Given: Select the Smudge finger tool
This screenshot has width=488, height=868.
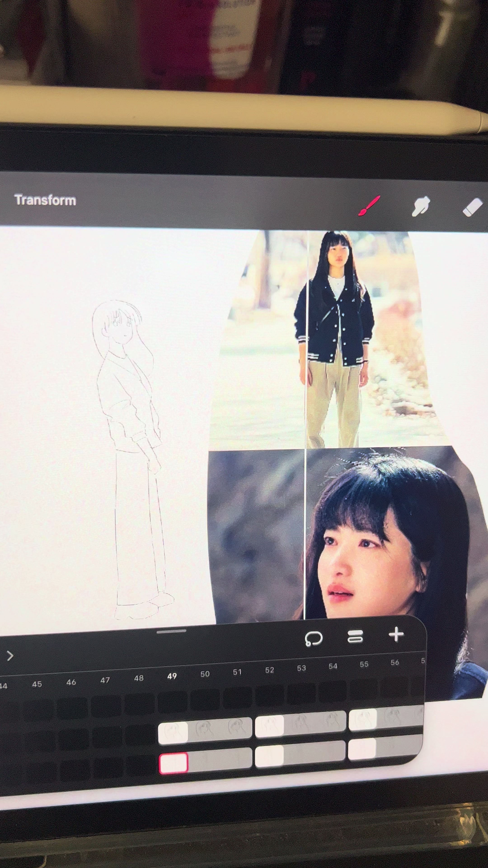Looking at the screenshot, I should point(421,206).
